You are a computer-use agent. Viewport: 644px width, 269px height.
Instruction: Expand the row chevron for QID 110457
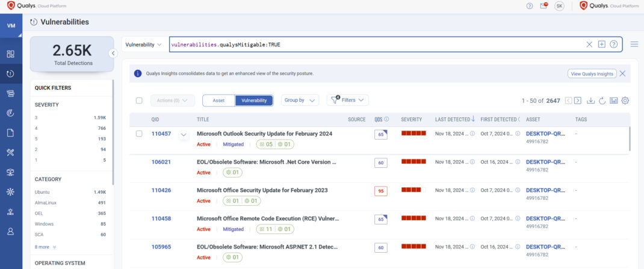point(184,135)
